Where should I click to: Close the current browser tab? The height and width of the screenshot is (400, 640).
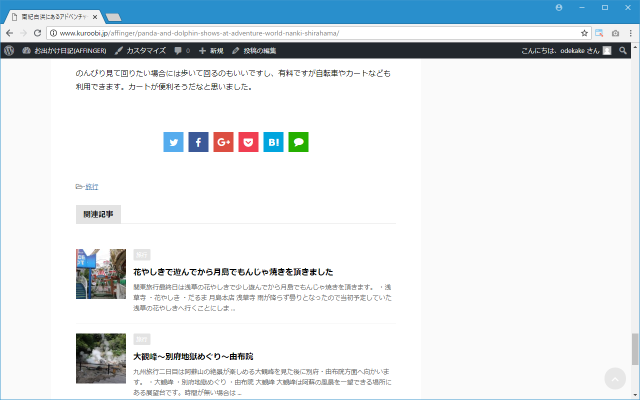95,17
